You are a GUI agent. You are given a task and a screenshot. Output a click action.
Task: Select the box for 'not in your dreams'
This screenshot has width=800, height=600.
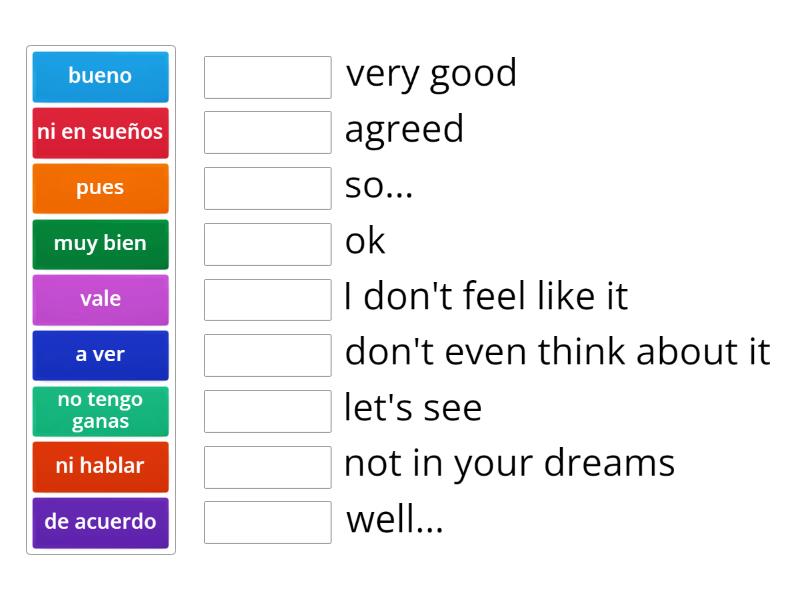[x=267, y=465]
